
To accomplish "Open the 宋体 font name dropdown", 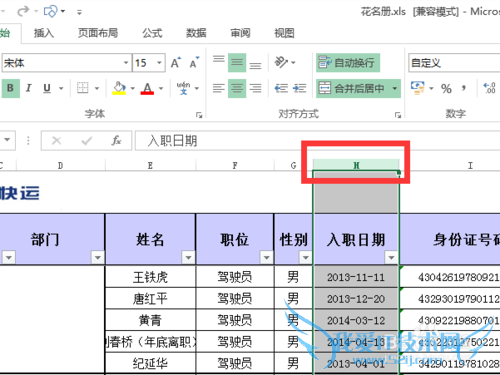I will [x=126, y=63].
